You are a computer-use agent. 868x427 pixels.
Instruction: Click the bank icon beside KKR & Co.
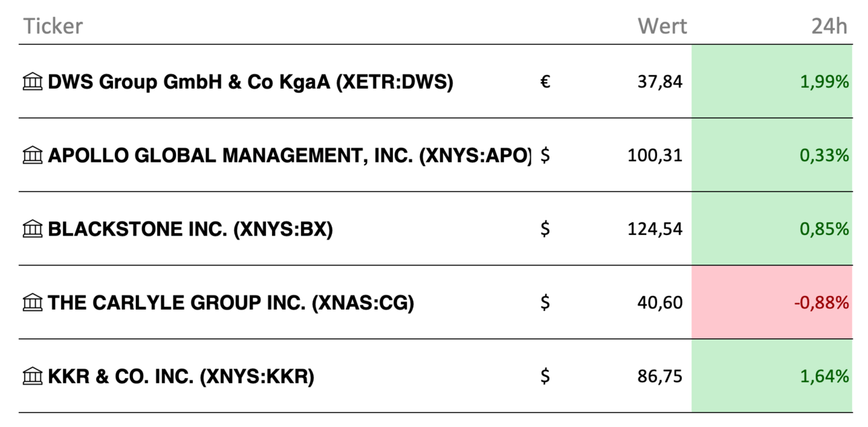pyautogui.click(x=32, y=377)
